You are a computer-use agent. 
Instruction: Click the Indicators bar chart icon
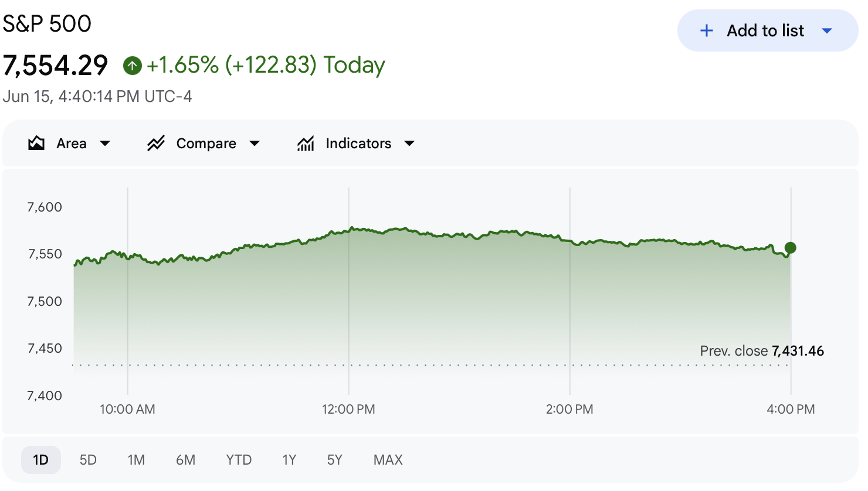coord(306,143)
